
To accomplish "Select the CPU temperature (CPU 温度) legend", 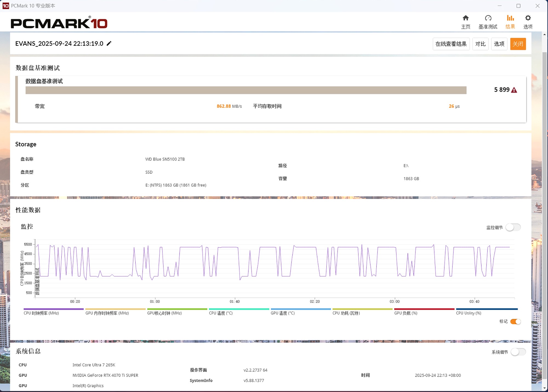I will [221, 313].
